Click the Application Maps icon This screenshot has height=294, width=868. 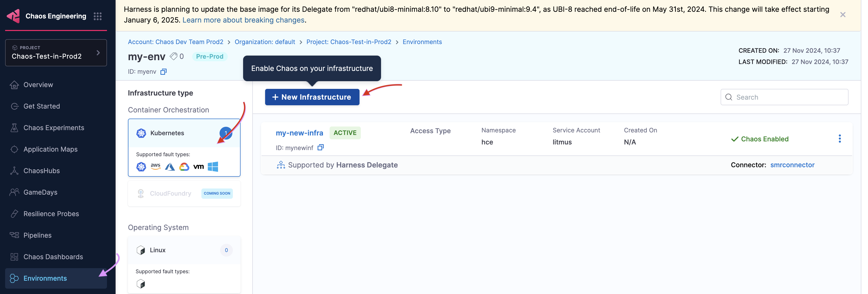pyautogui.click(x=14, y=149)
